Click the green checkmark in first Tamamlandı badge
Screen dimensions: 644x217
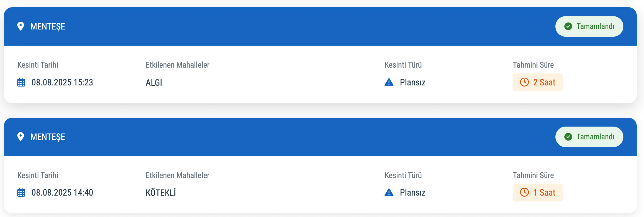568,26
